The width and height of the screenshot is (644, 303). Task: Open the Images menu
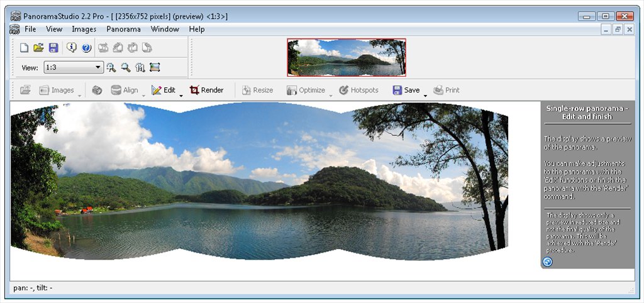(x=84, y=29)
